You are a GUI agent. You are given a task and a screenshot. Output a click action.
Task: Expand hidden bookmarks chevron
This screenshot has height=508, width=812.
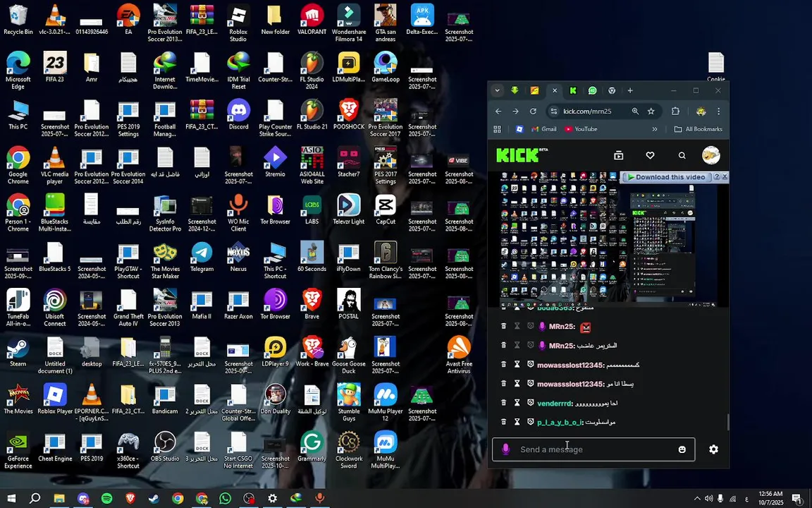655,130
